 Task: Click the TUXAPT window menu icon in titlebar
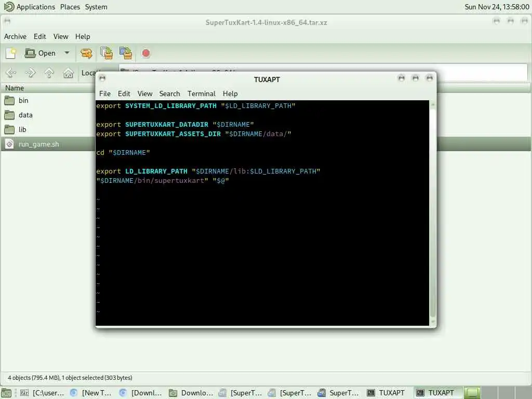tap(102, 78)
